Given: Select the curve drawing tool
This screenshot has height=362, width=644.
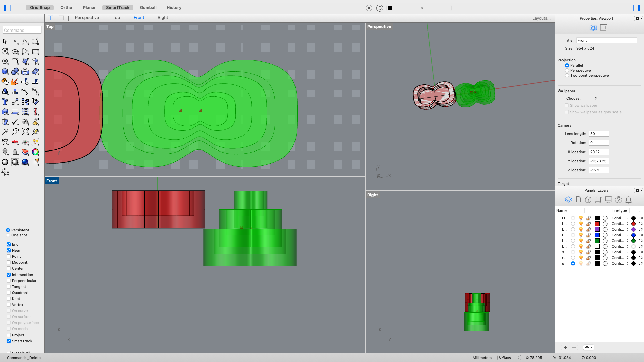Looking at the screenshot, I should [25, 41].
